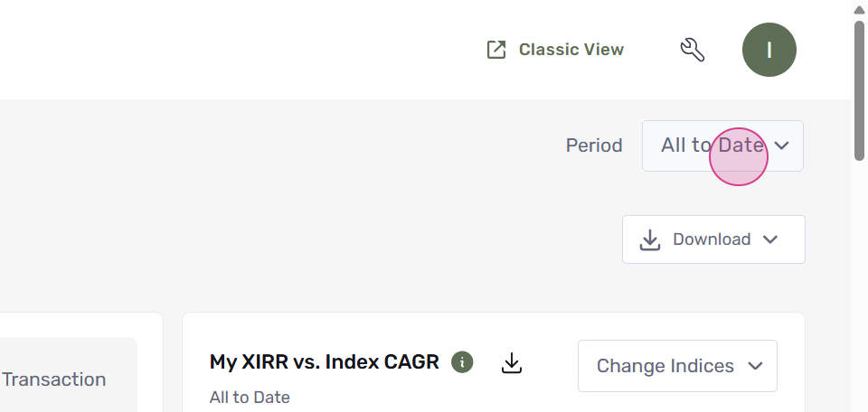Open the Classic View link
The height and width of the screenshot is (412, 868).
tap(555, 50)
